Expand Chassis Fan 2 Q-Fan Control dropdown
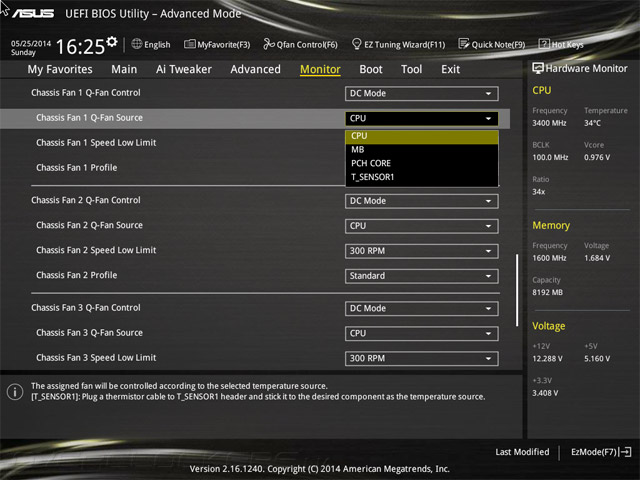The height and width of the screenshot is (480, 640). (422, 201)
